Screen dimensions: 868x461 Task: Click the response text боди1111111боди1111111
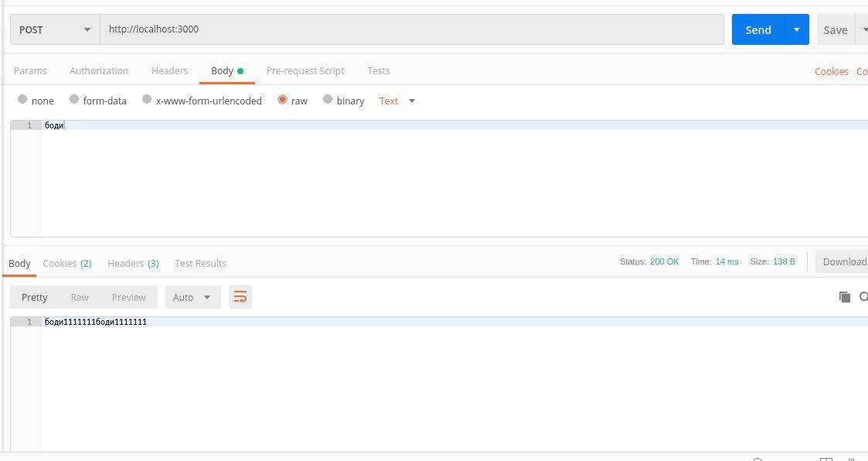(96, 322)
